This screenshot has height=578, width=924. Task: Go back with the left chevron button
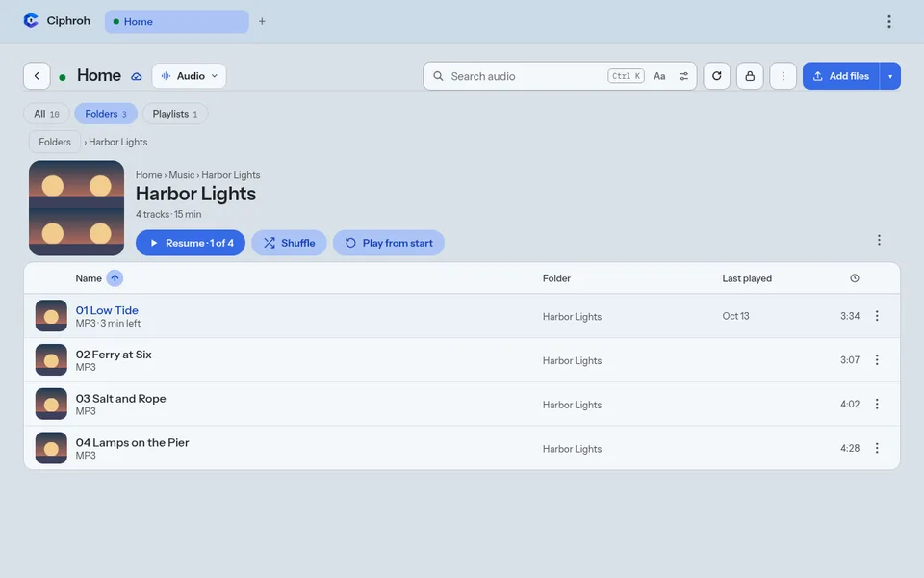pyautogui.click(x=37, y=76)
